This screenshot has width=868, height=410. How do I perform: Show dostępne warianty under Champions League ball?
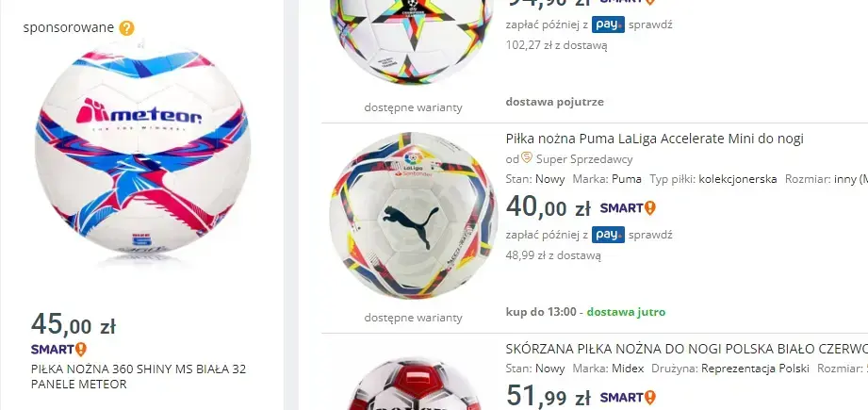coord(413,107)
